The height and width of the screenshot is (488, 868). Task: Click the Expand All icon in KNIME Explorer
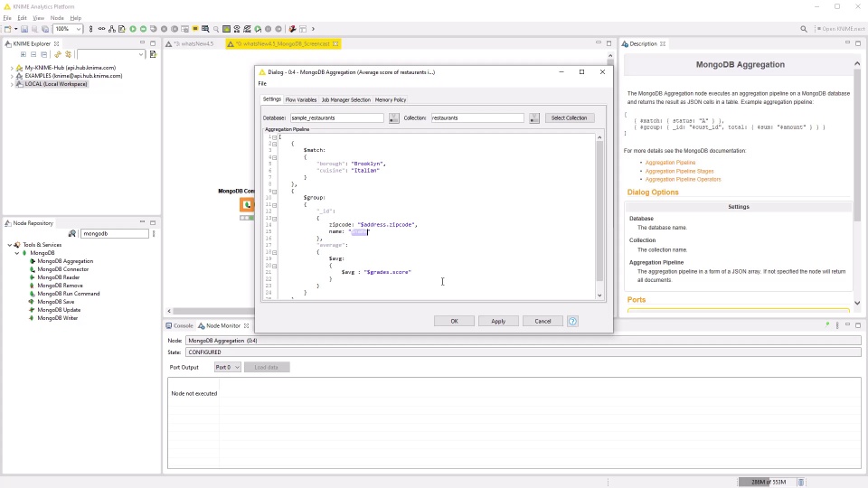[24, 54]
